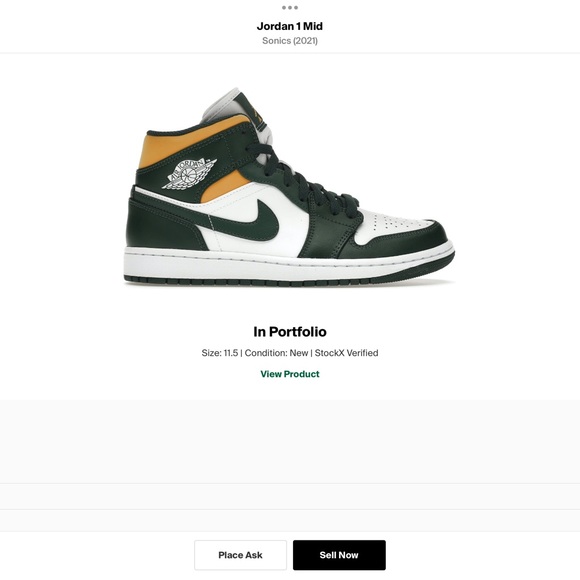Click the Size: 11.5 detail text
This screenshot has height=580, width=580.
click(220, 353)
